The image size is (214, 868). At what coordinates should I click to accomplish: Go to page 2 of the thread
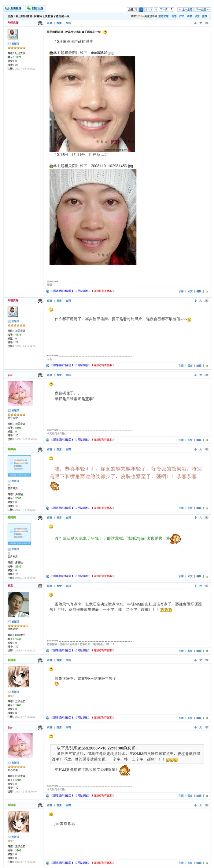pyautogui.click(x=146, y=9)
